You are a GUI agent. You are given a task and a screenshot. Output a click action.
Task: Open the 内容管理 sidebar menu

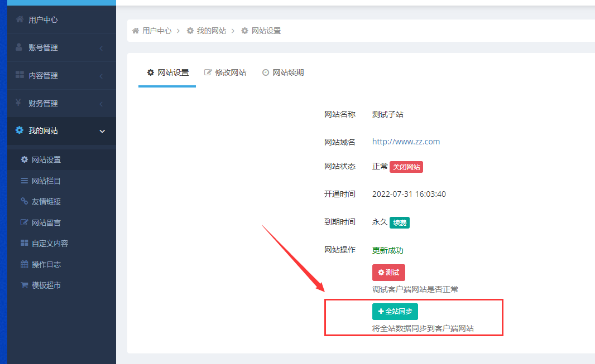[61, 75]
